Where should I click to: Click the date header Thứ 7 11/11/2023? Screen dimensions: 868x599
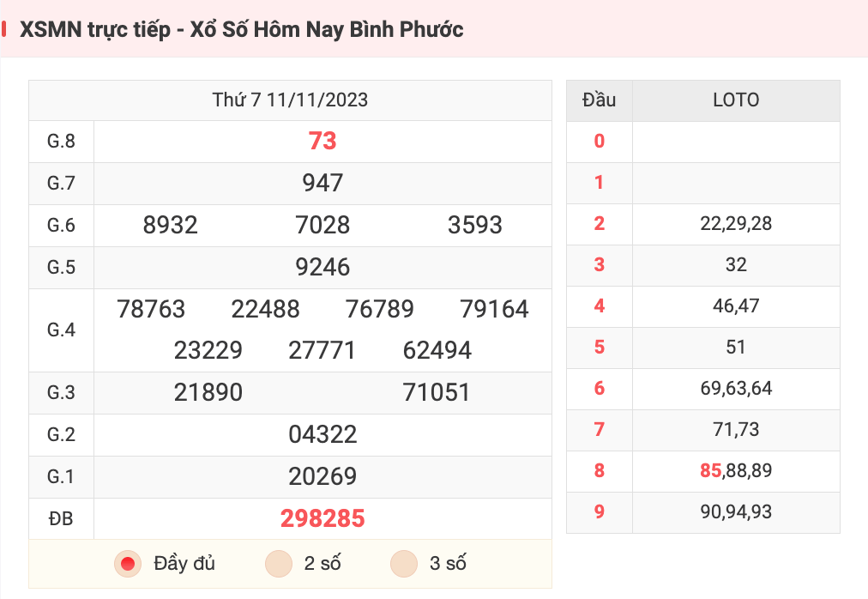pyautogui.click(x=290, y=100)
